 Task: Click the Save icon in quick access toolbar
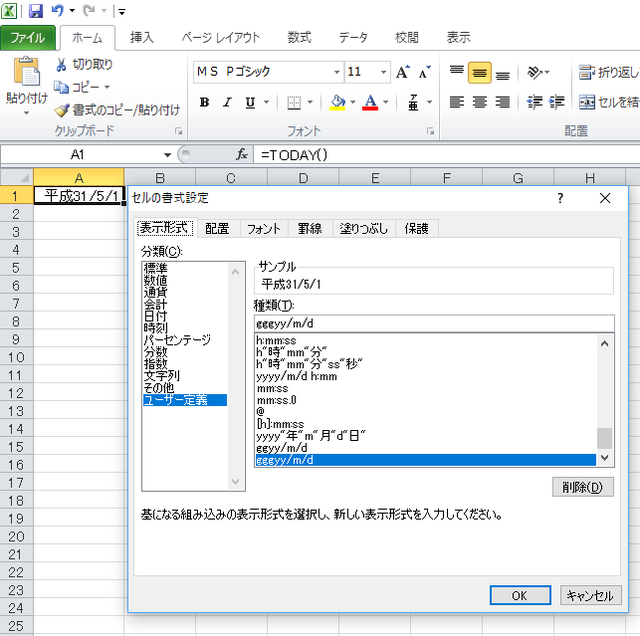36,11
